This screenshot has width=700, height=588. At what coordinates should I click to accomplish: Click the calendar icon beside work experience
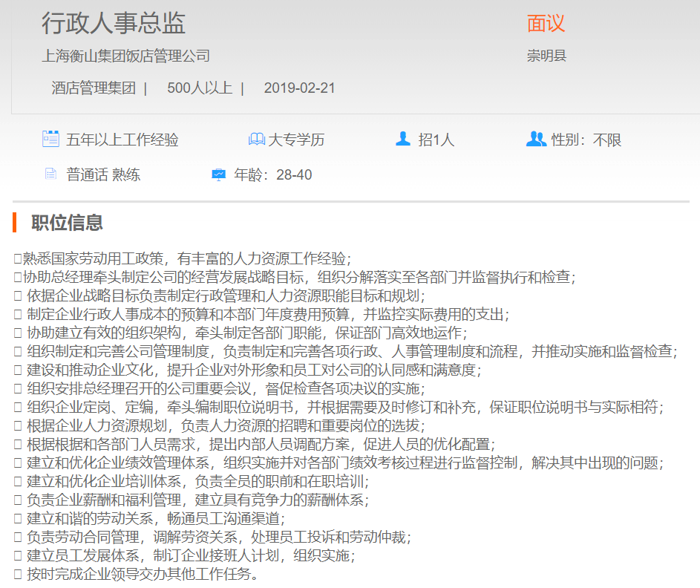50,139
